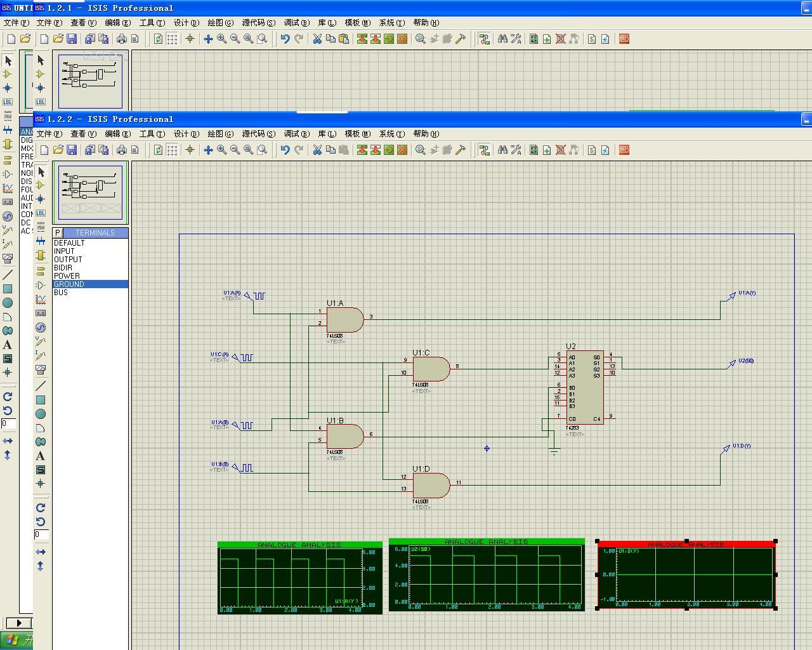Viewport: 812px width, 650px height.
Task: Select Tape Recorder mode in 1.2.2 sidebar
Action: tap(41, 313)
